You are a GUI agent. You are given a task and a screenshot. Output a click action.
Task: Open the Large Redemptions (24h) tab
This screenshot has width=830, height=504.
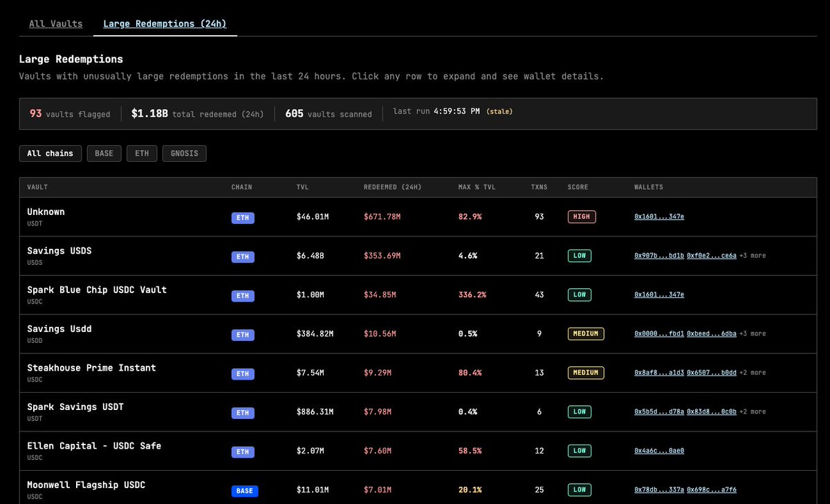pyautogui.click(x=165, y=24)
